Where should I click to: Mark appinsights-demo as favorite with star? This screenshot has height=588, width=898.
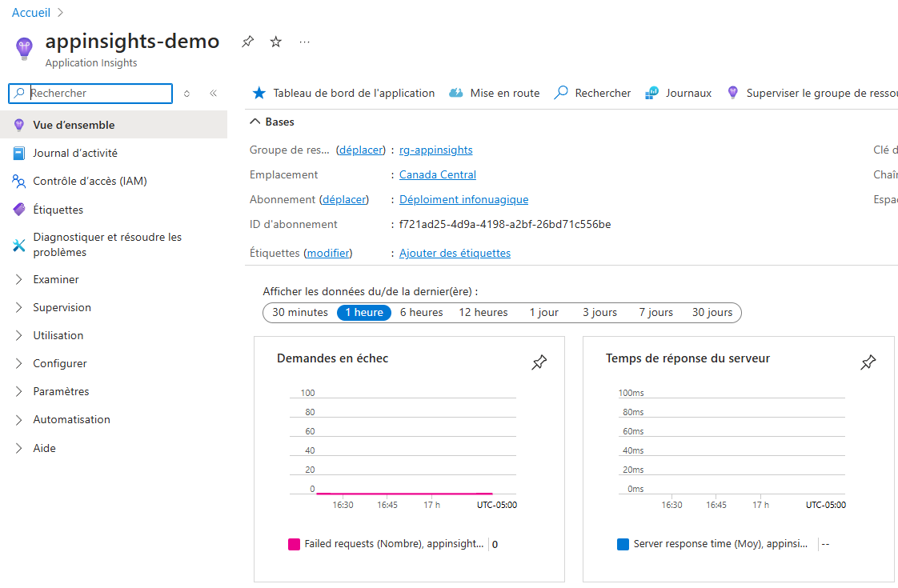point(276,42)
